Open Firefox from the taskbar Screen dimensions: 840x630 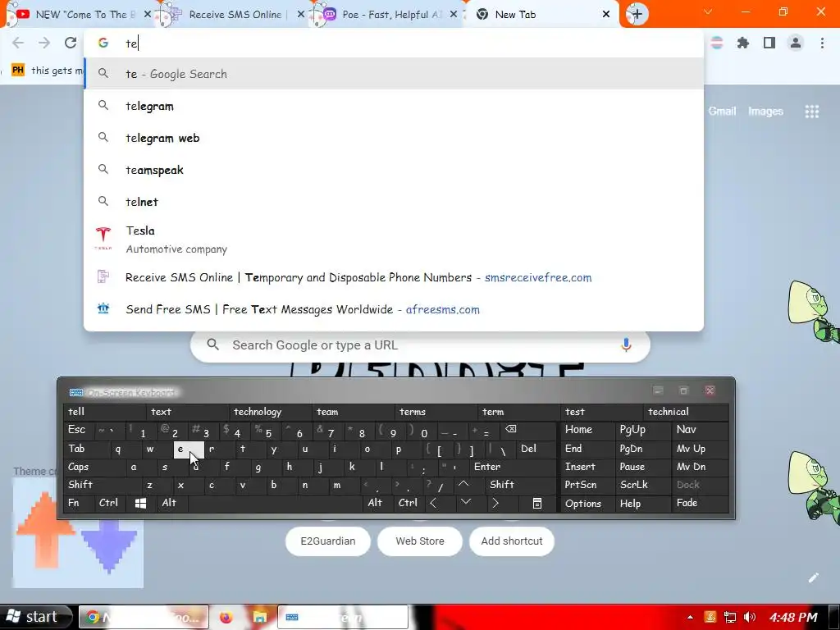(226, 617)
